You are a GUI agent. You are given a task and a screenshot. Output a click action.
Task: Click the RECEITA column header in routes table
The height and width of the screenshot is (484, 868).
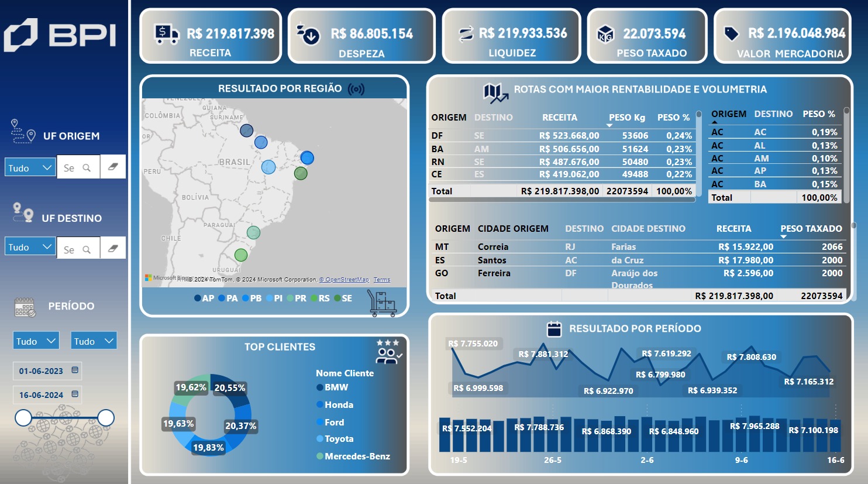coord(560,118)
